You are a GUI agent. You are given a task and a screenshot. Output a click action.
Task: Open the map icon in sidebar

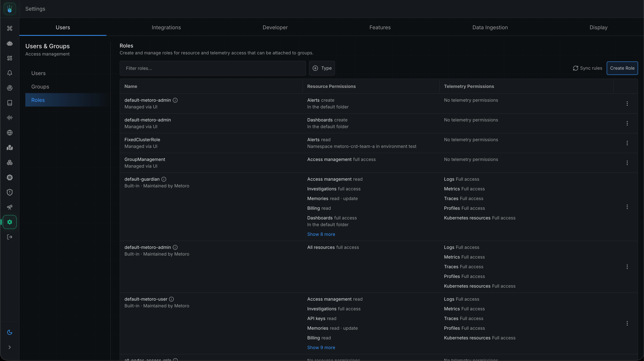click(10, 148)
